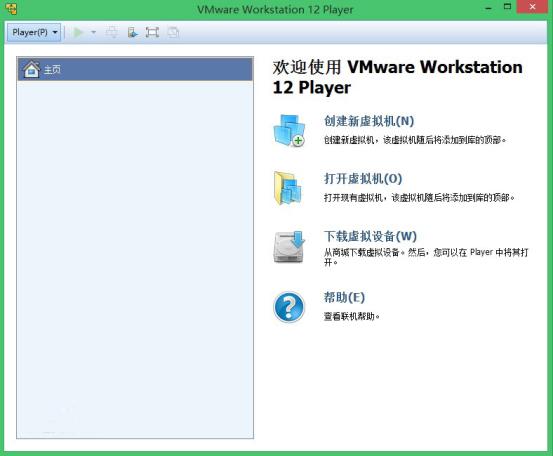Click the 打开现有虚拟机 description sentence
This screenshot has height=456, width=553.
[419, 197]
